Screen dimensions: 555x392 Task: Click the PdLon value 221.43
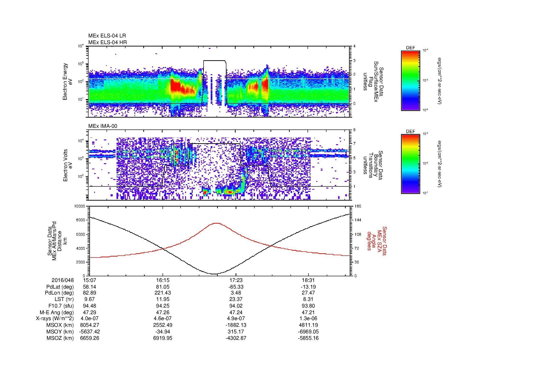coord(163,293)
